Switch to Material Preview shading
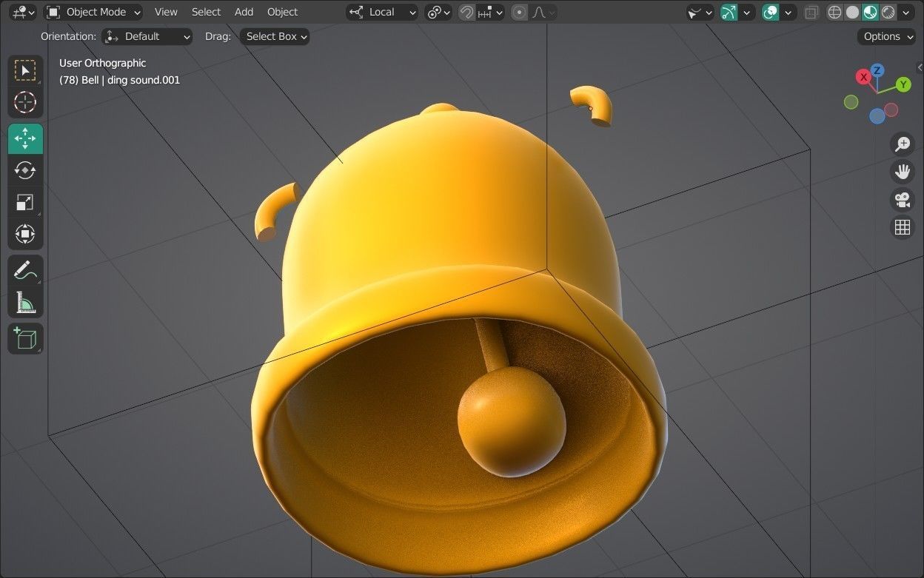Viewport: 924px width, 578px height. (870, 12)
